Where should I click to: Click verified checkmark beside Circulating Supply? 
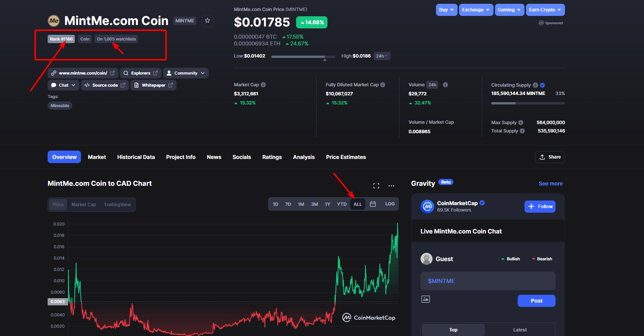point(543,85)
